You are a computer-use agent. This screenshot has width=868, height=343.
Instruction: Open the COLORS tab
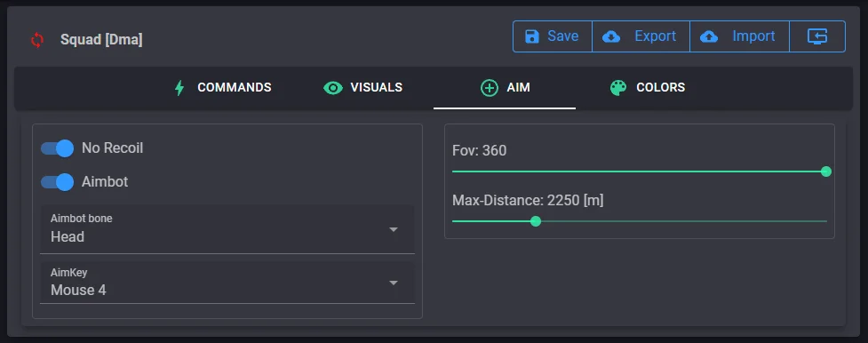[647, 88]
